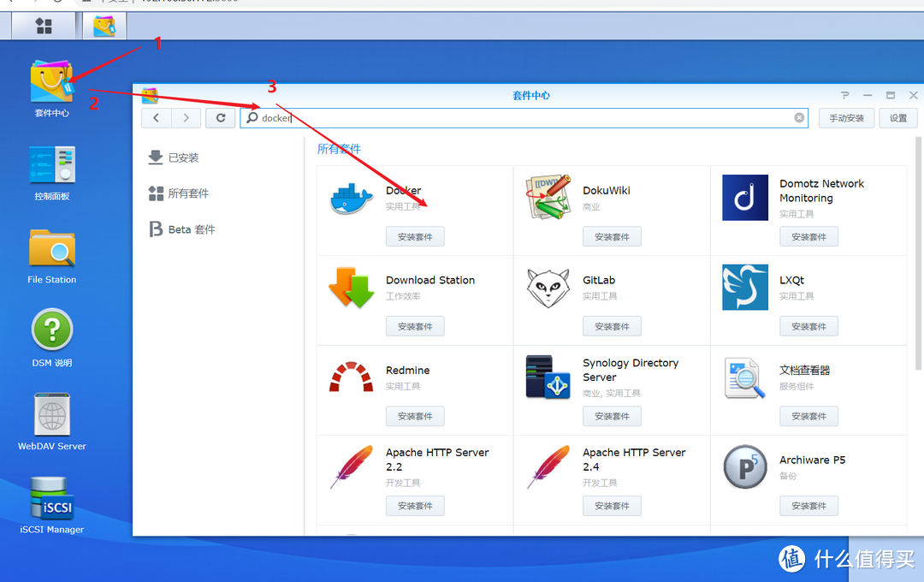The image size is (924, 582).
Task: Open the help question mark in 套件中心 window
Action: pyautogui.click(x=845, y=95)
